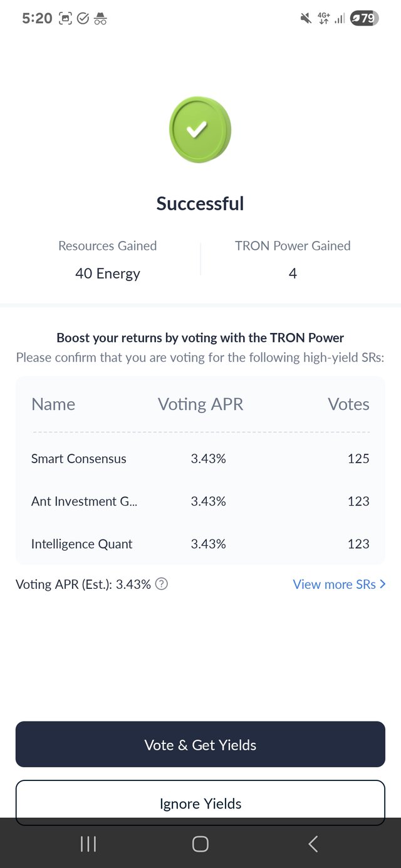401x868 pixels.
Task: Tap Android recent apps icon
Action: click(88, 844)
